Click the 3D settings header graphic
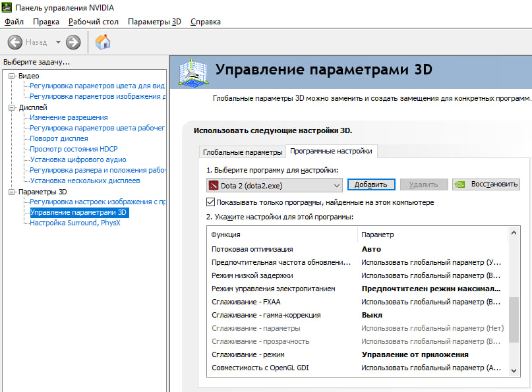The image size is (532, 392). (193, 72)
